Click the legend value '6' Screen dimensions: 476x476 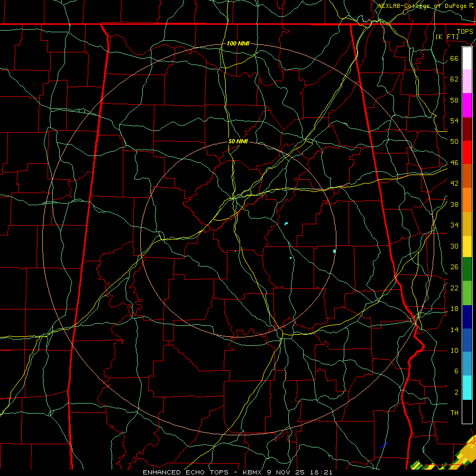point(456,371)
